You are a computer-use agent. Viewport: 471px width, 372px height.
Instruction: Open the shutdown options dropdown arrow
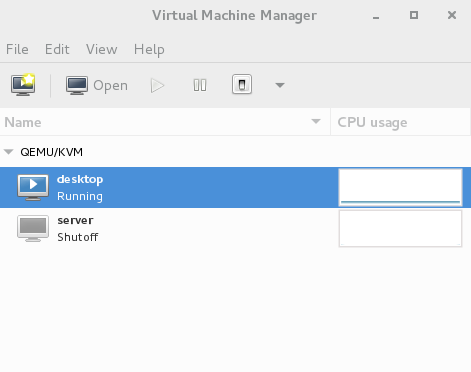point(280,85)
